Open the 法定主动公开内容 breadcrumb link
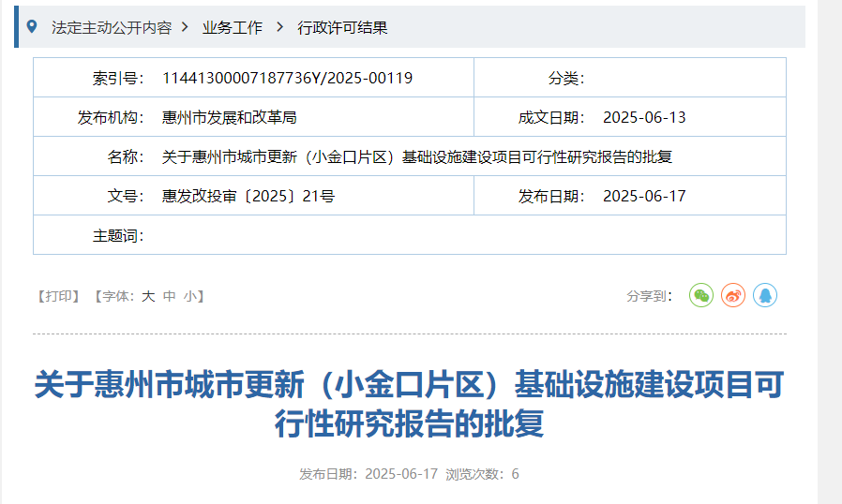842x504 pixels. tap(112, 27)
